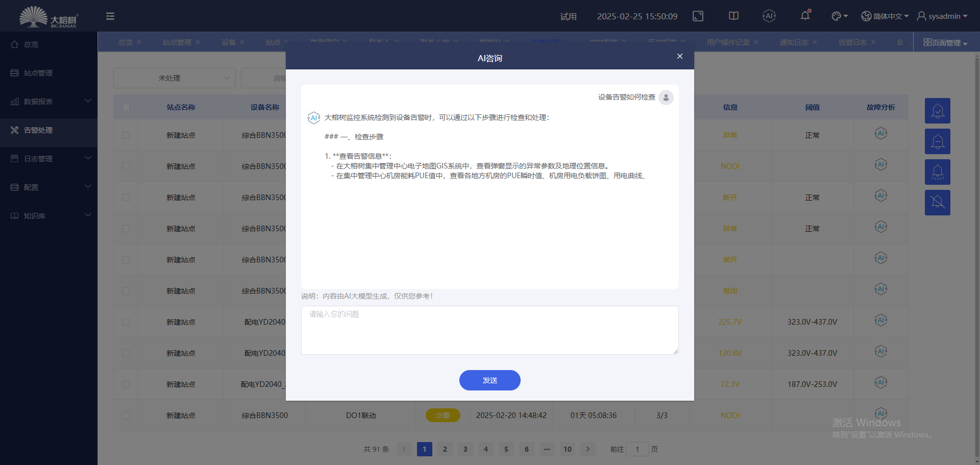This screenshot has height=465, width=980.
Task: Select 告警处理 in the sidebar
Action: point(49,130)
